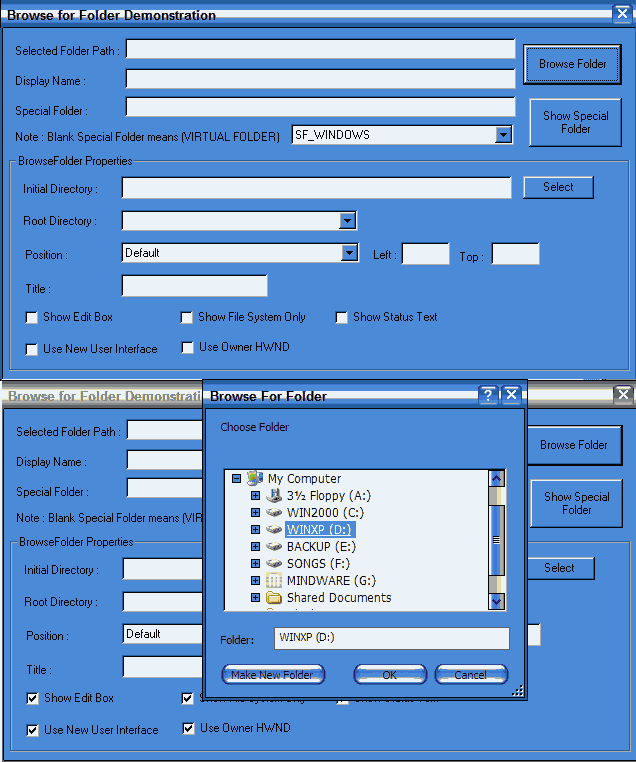
Task: Click the WIN2000 (C:) drive icon
Action: pos(274,513)
